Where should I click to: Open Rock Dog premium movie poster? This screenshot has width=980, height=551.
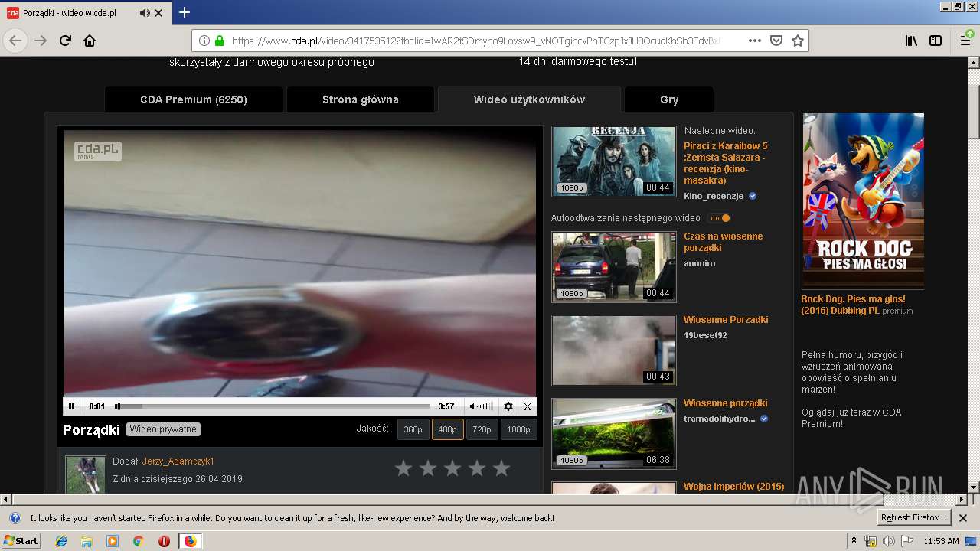pyautogui.click(x=863, y=201)
